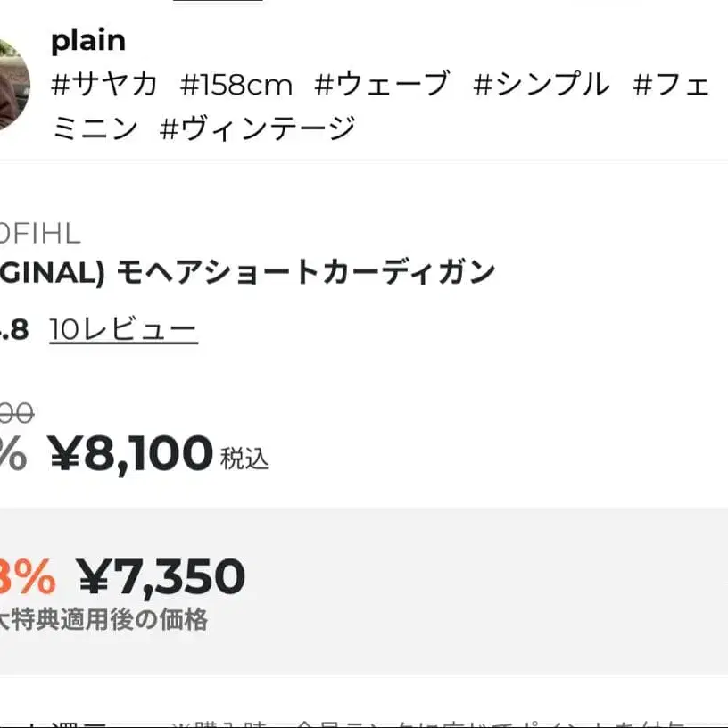Tap the #シンプル hashtag
The width and height of the screenshot is (728, 728).
[x=542, y=85]
